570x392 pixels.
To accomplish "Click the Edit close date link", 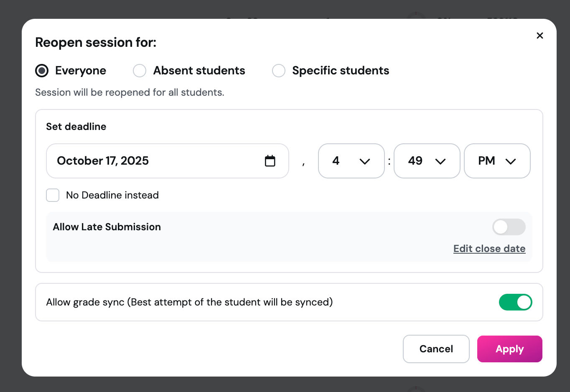I will click(x=489, y=248).
